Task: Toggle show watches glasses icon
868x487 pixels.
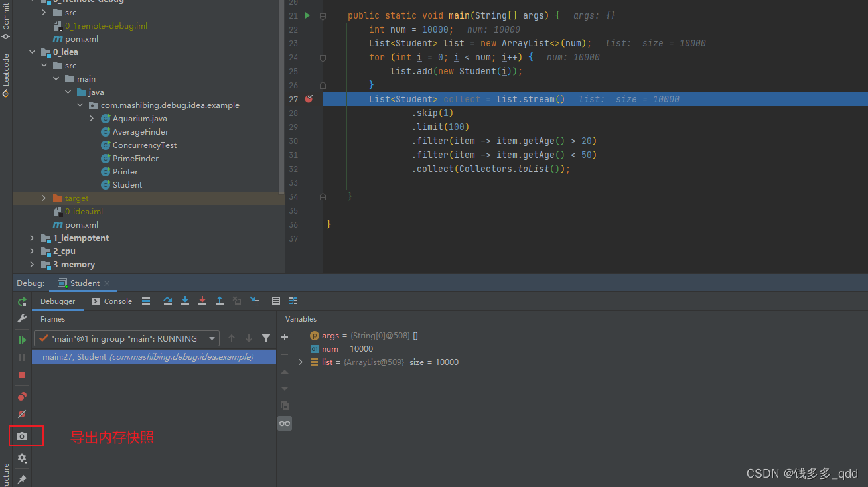Action: click(285, 423)
